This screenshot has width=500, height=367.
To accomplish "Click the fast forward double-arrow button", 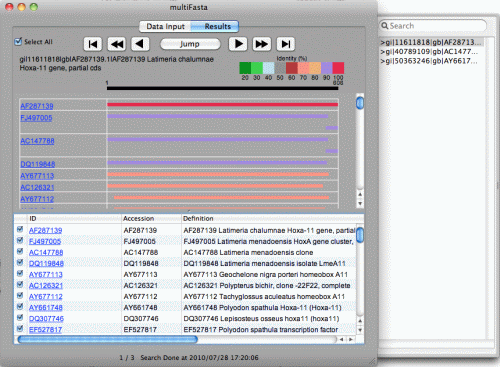I will coord(262,44).
